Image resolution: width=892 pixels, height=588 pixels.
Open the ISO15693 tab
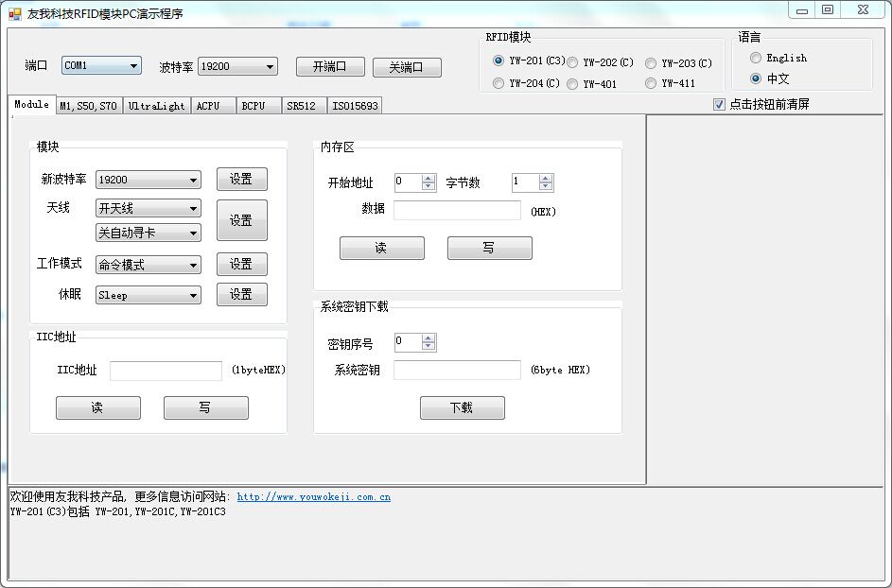[355, 106]
